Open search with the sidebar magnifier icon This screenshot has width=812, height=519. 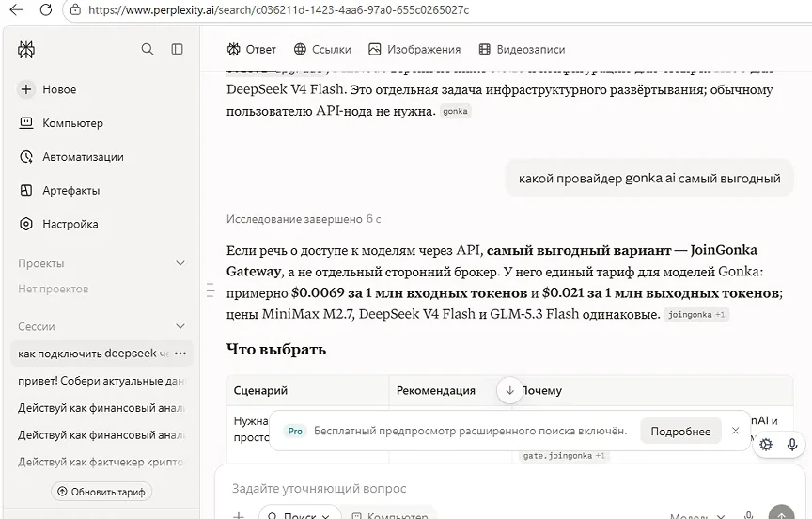click(148, 49)
